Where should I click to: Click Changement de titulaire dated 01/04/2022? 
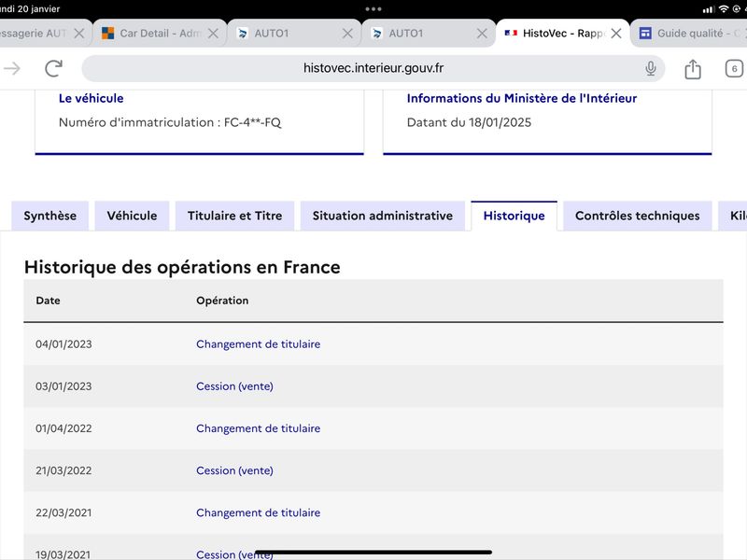pos(259,428)
